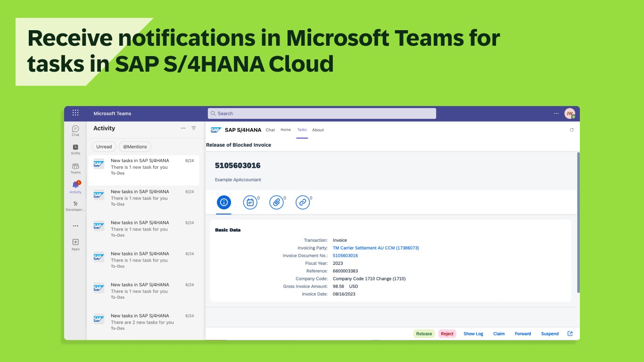Click invoice date 08/16/2023
Screen dimensions: 644x362
pyautogui.click(x=344, y=294)
